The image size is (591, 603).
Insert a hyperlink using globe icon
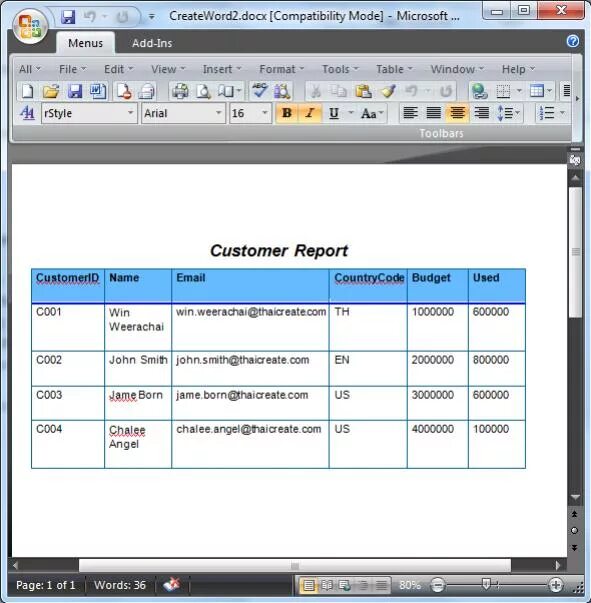[x=479, y=92]
